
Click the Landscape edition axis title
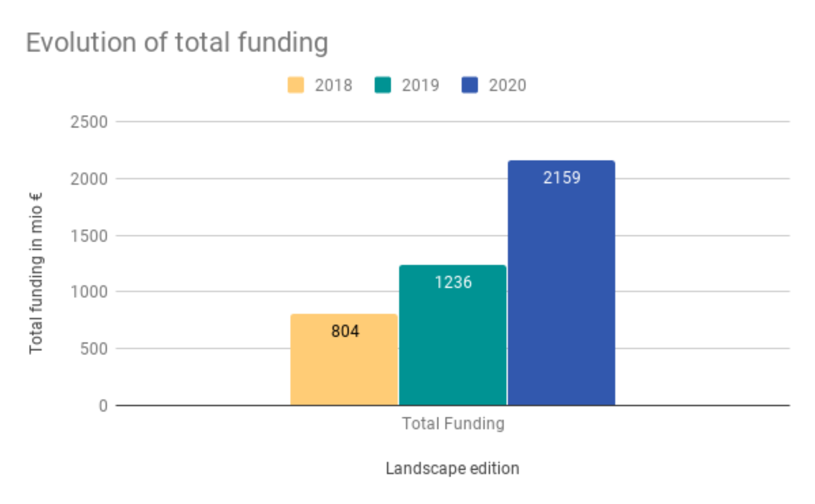pyautogui.click(x=452, y=468)
